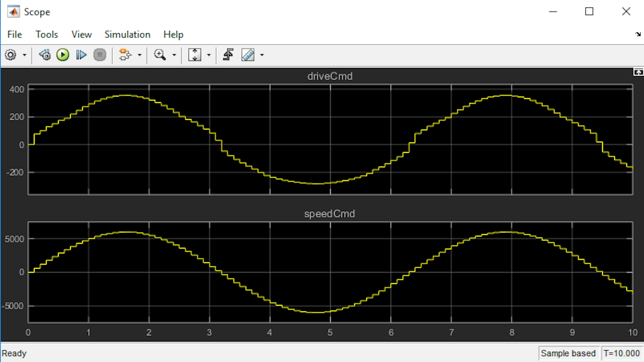
Task: Expand the measurements dropdown arrow
Action: (262, 55)
